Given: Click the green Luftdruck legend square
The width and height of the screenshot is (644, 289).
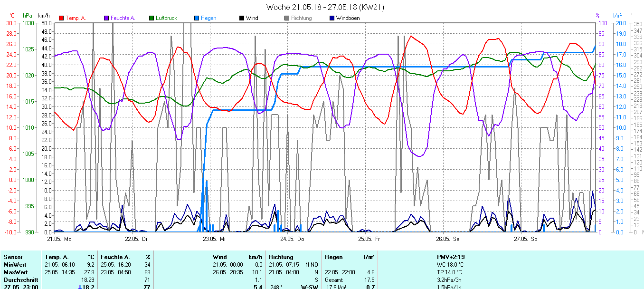Looking at the screenshot, I should click(x=152, y=18).
